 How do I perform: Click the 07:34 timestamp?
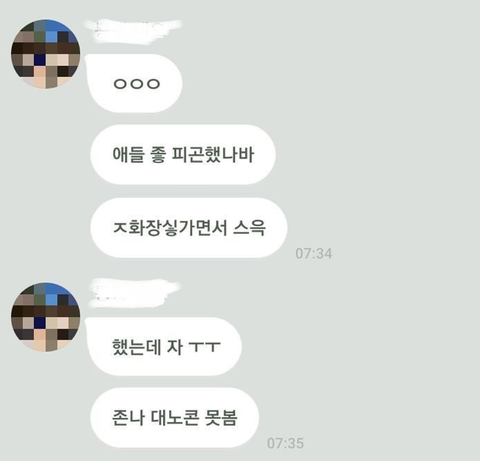coord(314,254)
